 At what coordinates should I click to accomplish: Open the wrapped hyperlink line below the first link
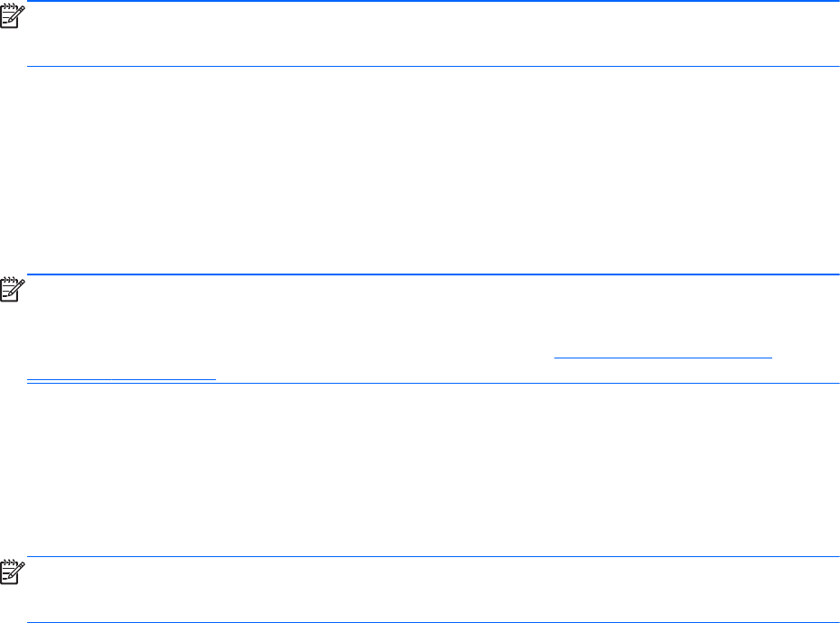[121, 379]
